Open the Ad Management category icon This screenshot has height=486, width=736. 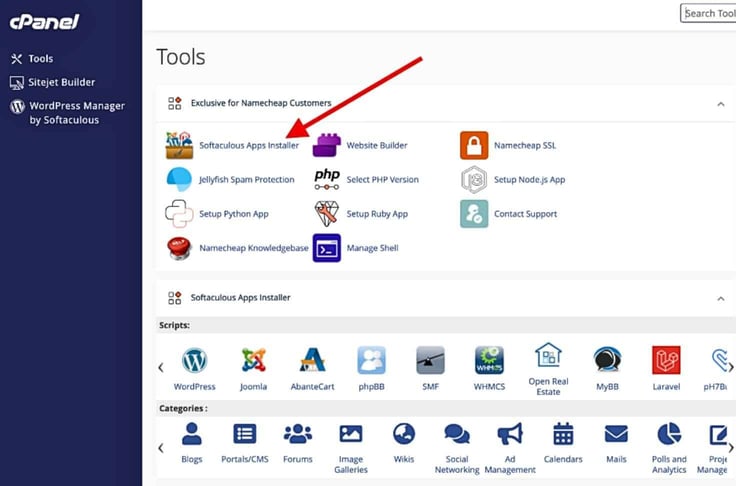click(x=510, y=433)
